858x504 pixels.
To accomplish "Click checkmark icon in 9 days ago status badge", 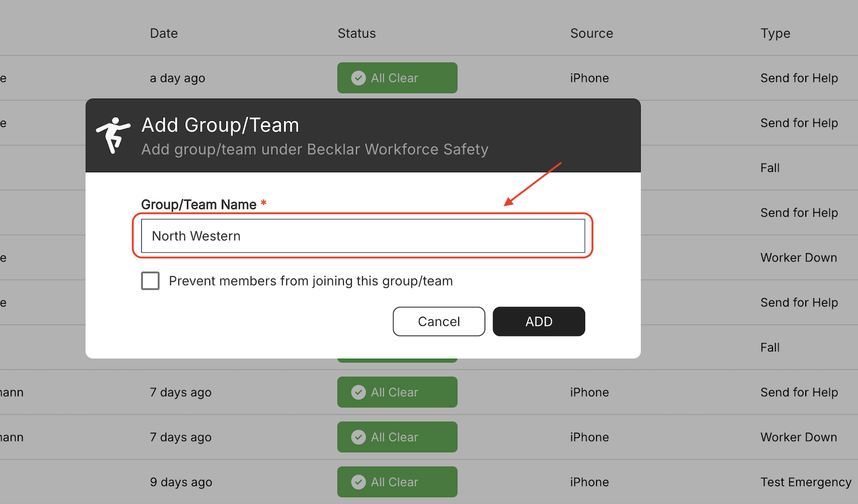I will [x=359, y=482].
